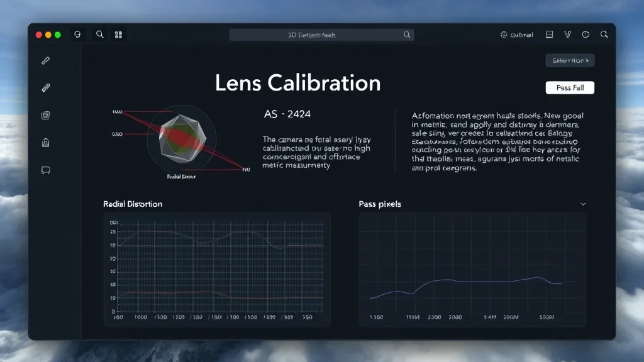Open the grid view icon in the toolbar
Image resolution: width=644 pixels, height=362 pixels.
tap(118, 35)
